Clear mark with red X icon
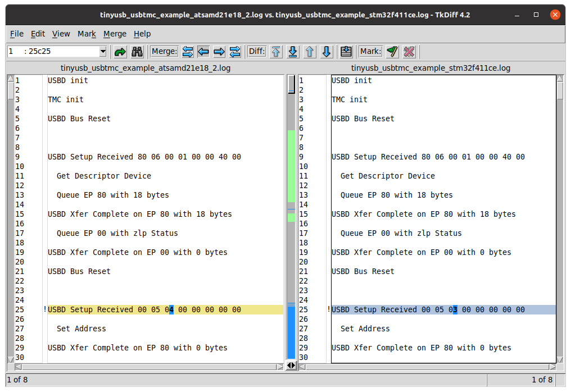571x392 pixels. [409, 52]
